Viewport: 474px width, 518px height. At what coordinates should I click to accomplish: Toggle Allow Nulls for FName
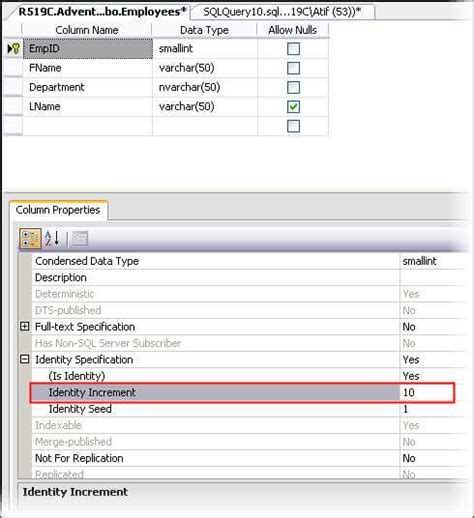(x=293, y=68)
